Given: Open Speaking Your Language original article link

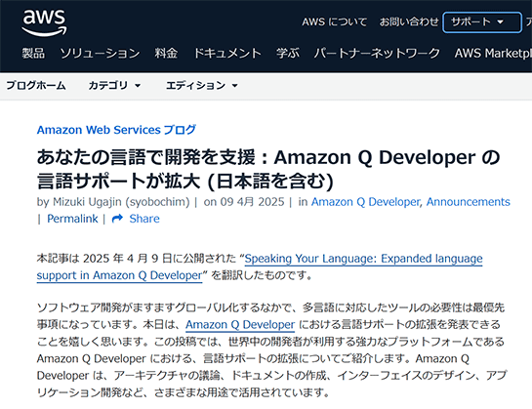Looking at the screenshot, I should tap(260, 266).
